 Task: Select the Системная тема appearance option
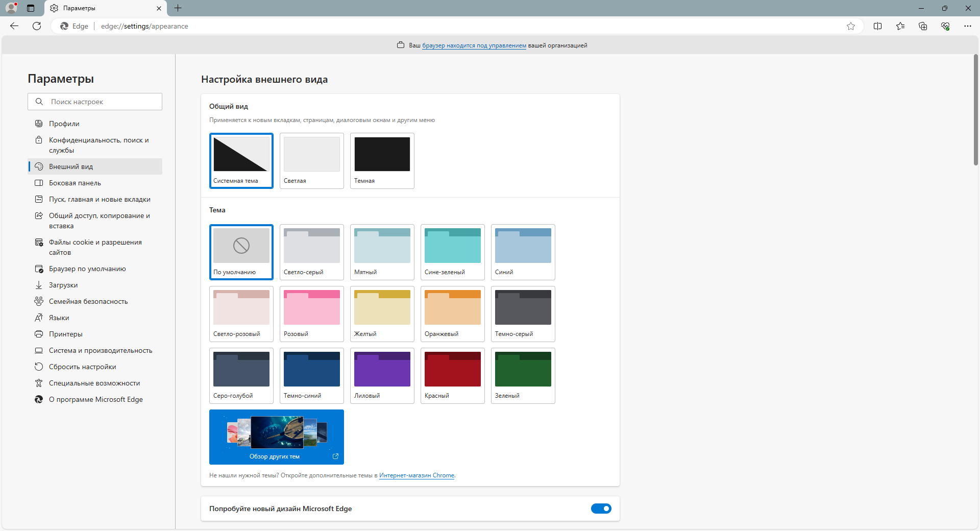[x=241, y=161]
